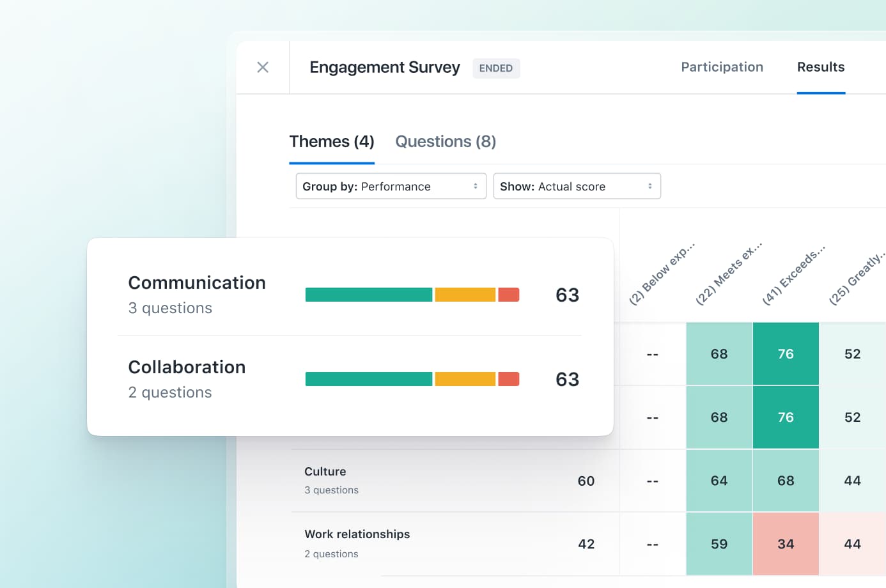Switch to Questions (8) tab
This screenshot has height=588, width=886.
click(446, 141)
